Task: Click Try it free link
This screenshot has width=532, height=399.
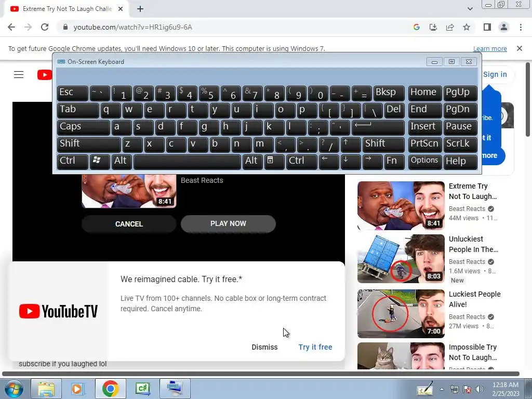Action: click(315, 347)
